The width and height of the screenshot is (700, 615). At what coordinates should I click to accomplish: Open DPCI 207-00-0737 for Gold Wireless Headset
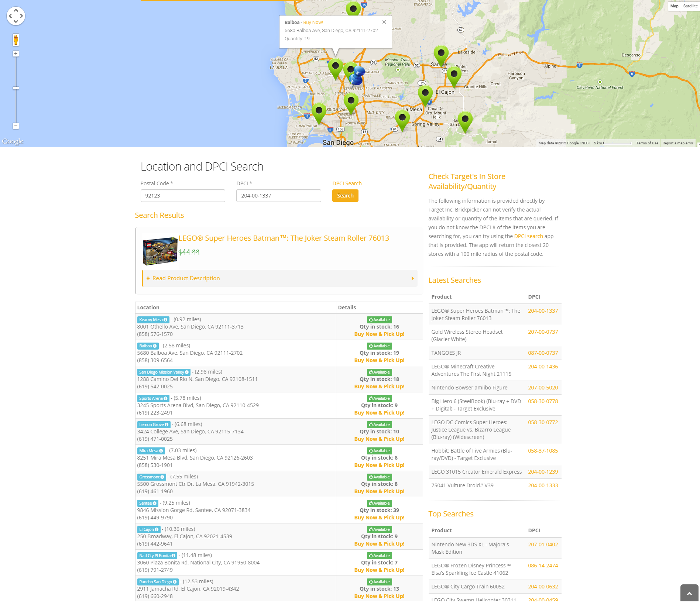tap(543, 332)
